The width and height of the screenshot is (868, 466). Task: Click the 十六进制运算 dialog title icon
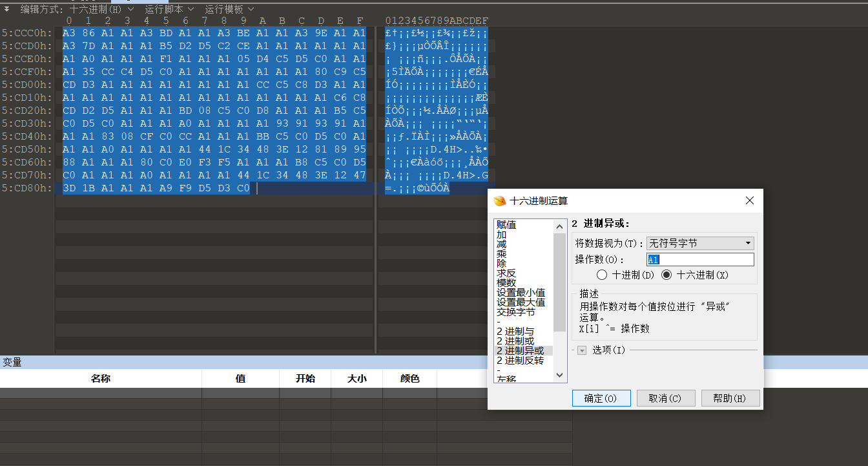499,201
